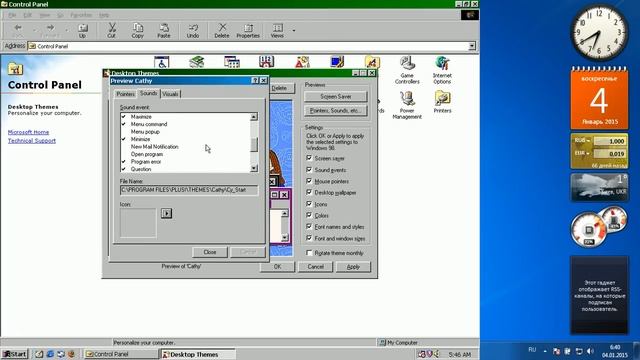Click the weather gadget

[599, 187]
